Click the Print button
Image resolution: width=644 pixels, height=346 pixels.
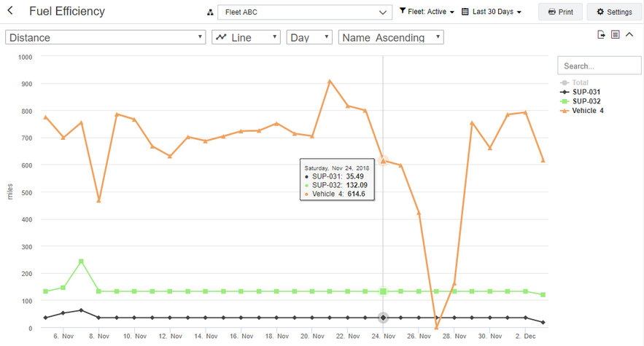click(560, 12)
